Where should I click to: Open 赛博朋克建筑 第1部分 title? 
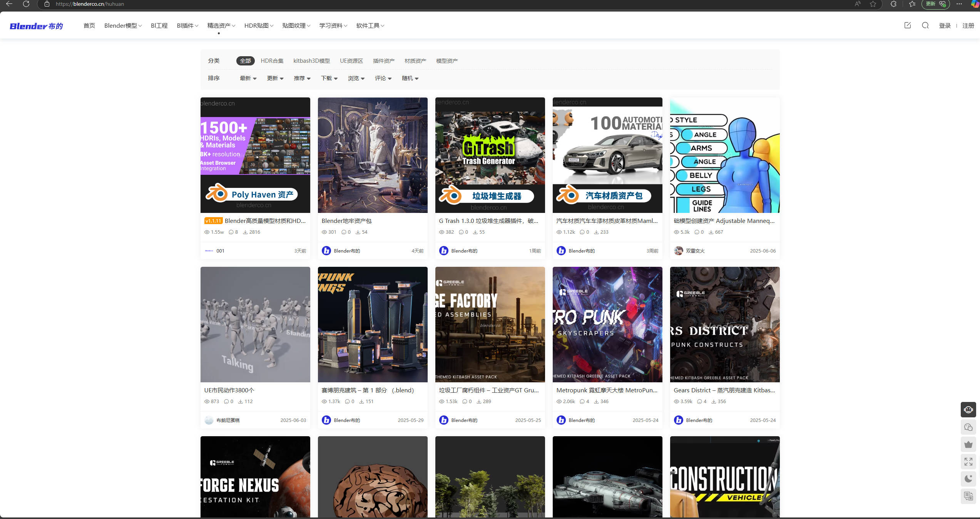pyautogui.click(x=368, y=390)
